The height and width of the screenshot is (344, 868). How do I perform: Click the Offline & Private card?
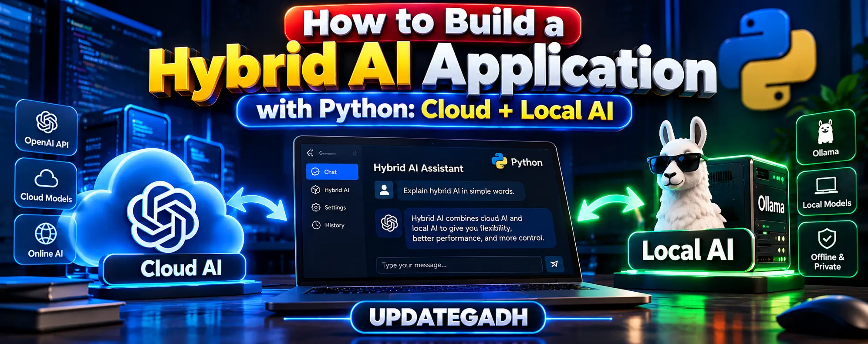(x=827, y=249)
